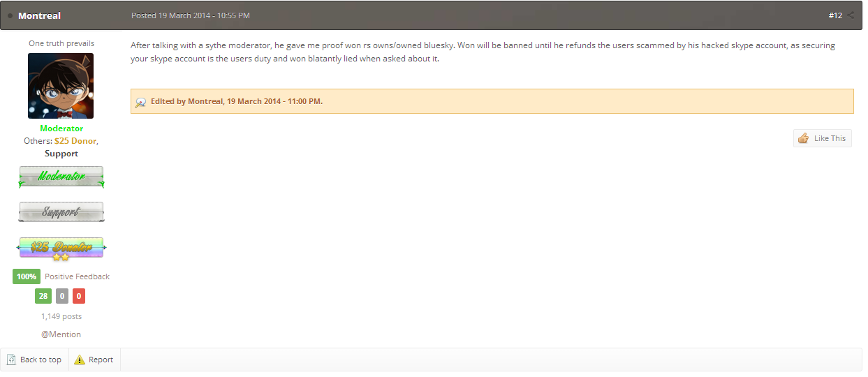Click the Positive Feedback label
The height and width of the screenshot is (377, 868).
pyautogui.click(x=77, y=276)
